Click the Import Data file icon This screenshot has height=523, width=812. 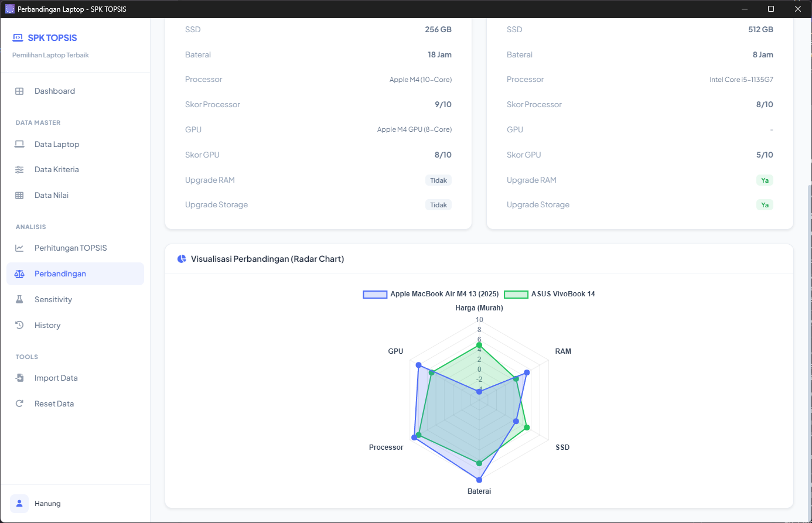click(x=19, y=378)
